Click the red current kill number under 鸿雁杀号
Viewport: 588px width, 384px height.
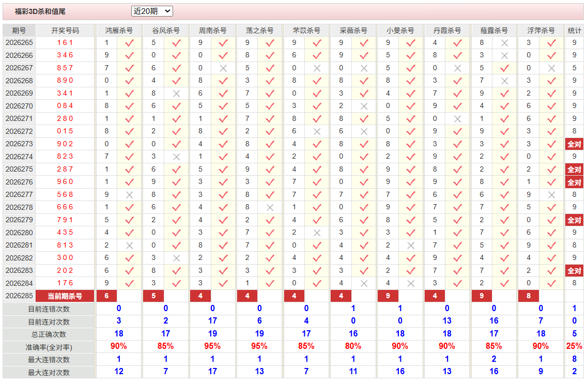[106, 296]
